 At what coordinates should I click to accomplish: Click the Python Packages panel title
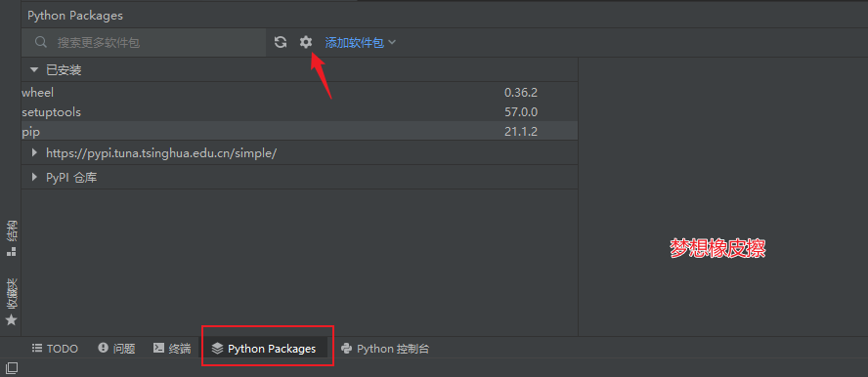(75, 16)
